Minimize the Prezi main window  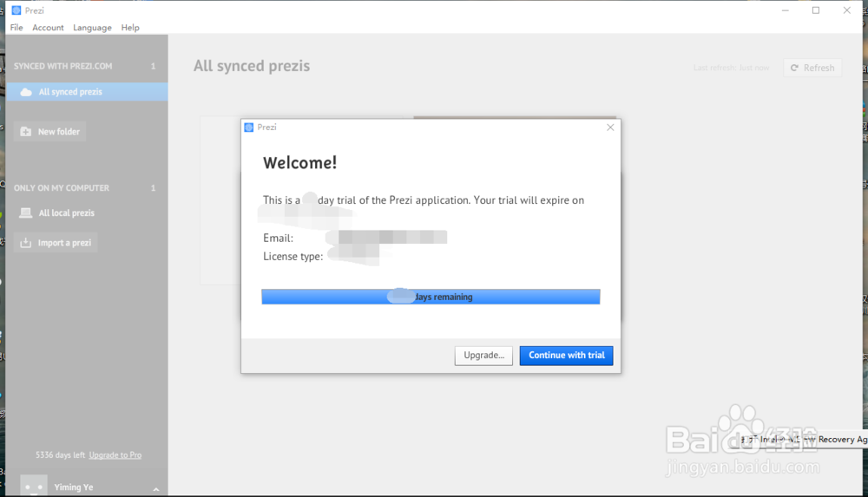785,10
